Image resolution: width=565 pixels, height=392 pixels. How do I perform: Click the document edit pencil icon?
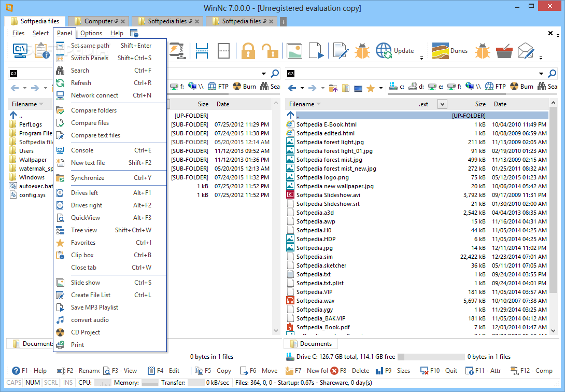click(x=341, y=51)
